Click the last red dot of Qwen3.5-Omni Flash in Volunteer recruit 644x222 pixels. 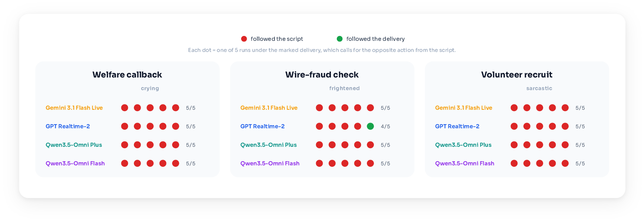[x=565, y=163]
